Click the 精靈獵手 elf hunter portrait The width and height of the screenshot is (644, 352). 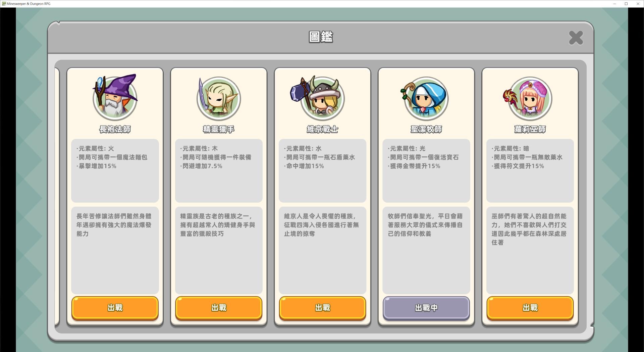tap(218, 98)
